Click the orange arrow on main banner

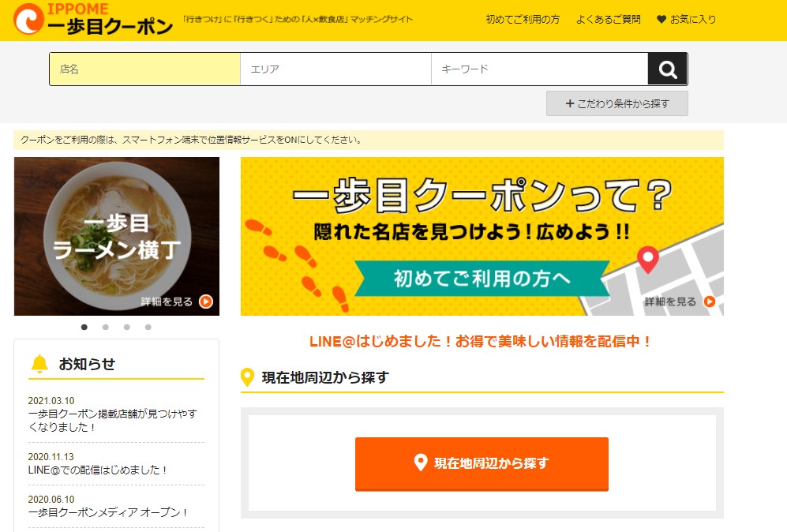pyautogui.click(x=709, y=302)
